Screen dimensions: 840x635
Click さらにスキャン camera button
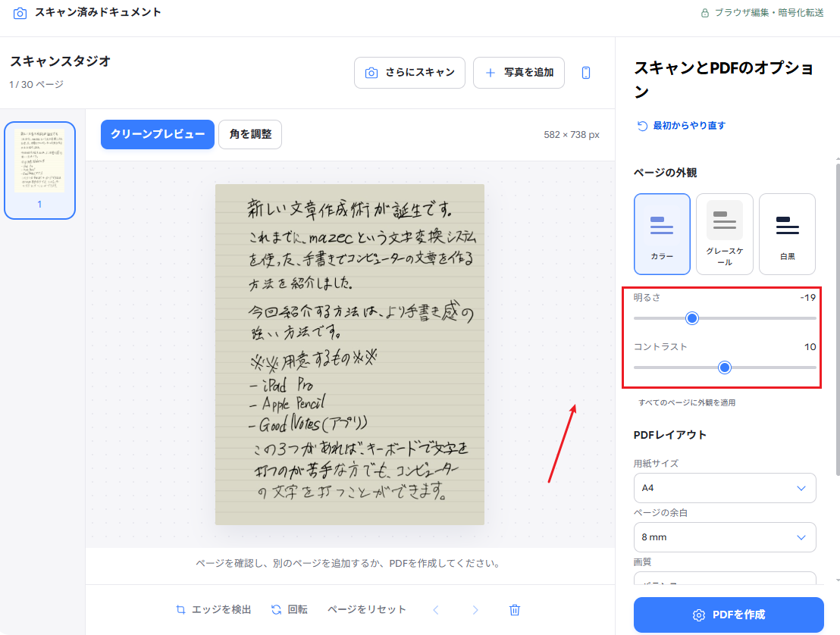point(409,73)
